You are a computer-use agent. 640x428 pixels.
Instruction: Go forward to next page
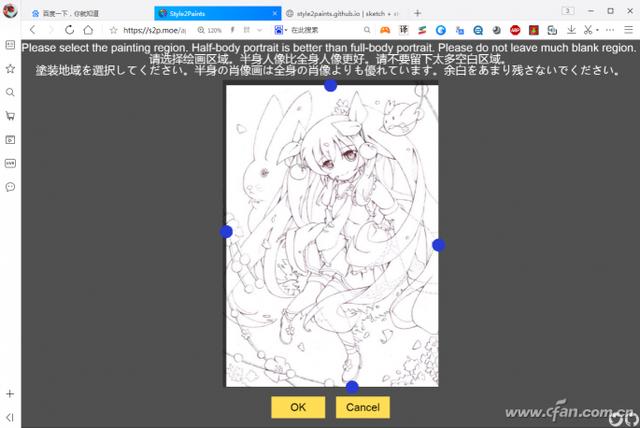click(51, 30)
